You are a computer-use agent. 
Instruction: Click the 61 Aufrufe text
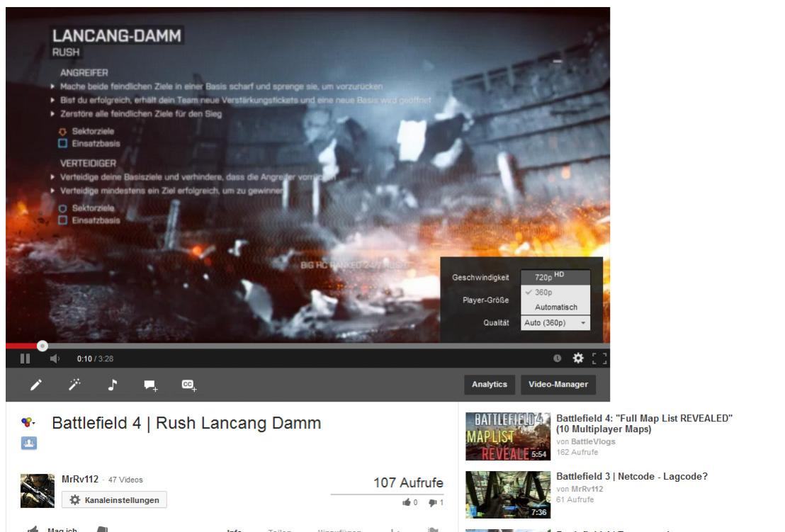click(575, 499)
